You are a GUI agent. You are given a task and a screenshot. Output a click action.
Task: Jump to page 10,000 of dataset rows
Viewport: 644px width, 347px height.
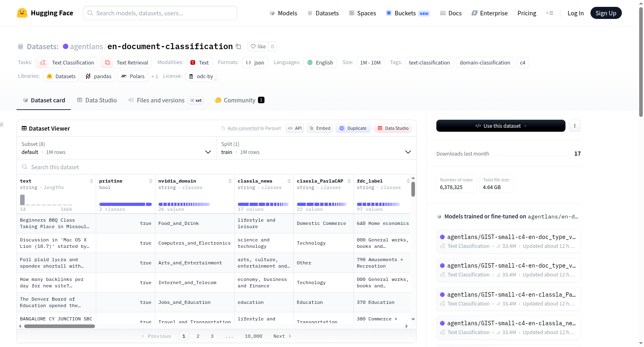(x=254, y=336)
